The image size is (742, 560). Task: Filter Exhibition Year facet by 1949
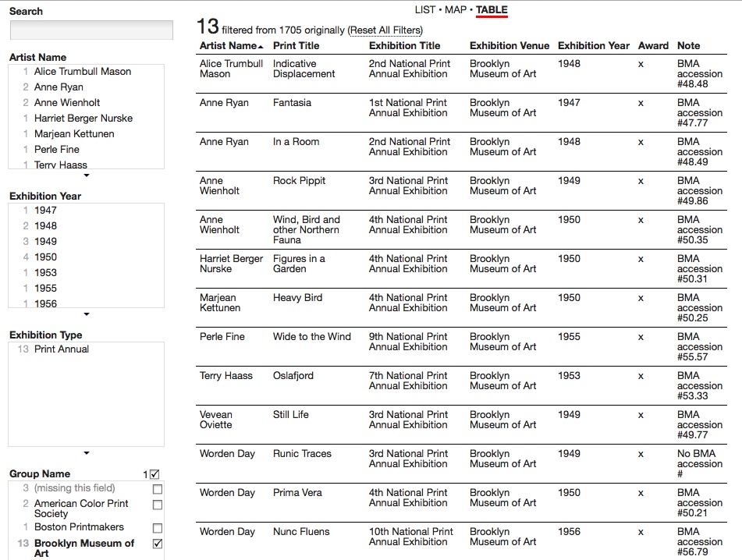pos(45,242)
